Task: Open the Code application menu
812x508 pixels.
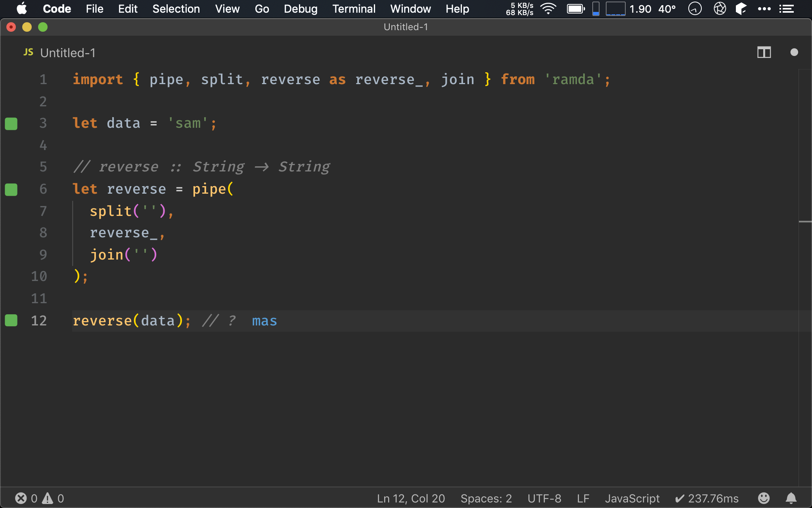Action: point(57,9)
